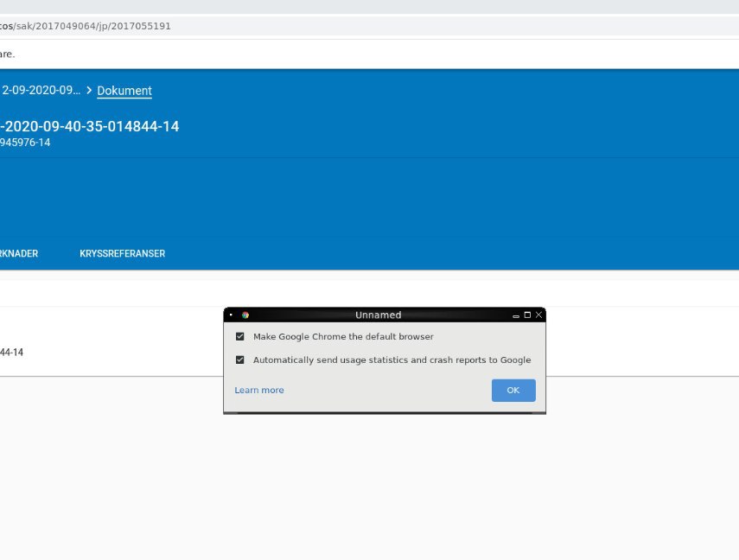Open the dialog window menu dot
The width and height of the screenshot is (739, 560).
[x=231, y=315]
